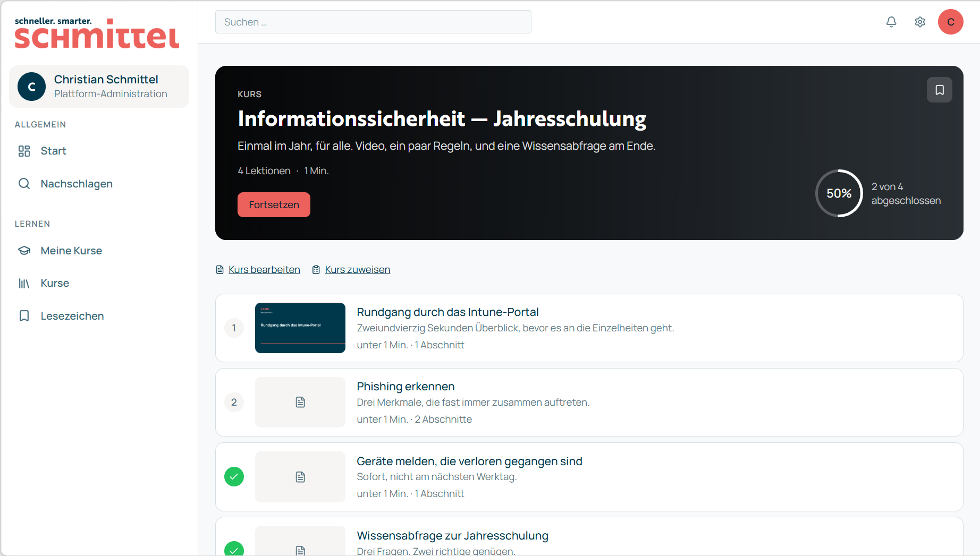
Task: Click the text '2 von 4 abgeschlossen'
Action: coord(906,194)
